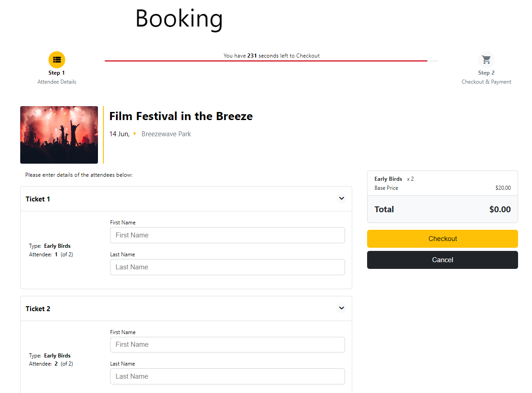
Task: Click the Step 2 shopping cart icon
Action: 486,59
